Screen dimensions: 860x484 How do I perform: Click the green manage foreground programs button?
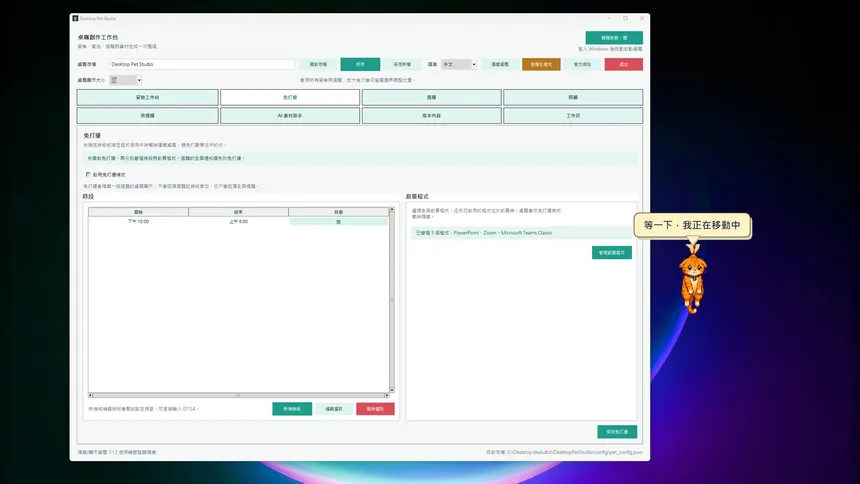[x=612, y=252]
